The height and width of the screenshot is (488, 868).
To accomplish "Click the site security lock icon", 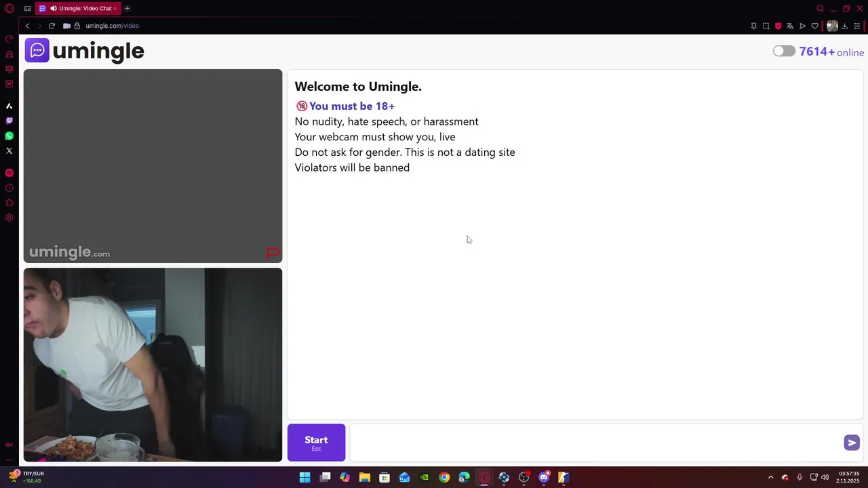I will 77,26.
